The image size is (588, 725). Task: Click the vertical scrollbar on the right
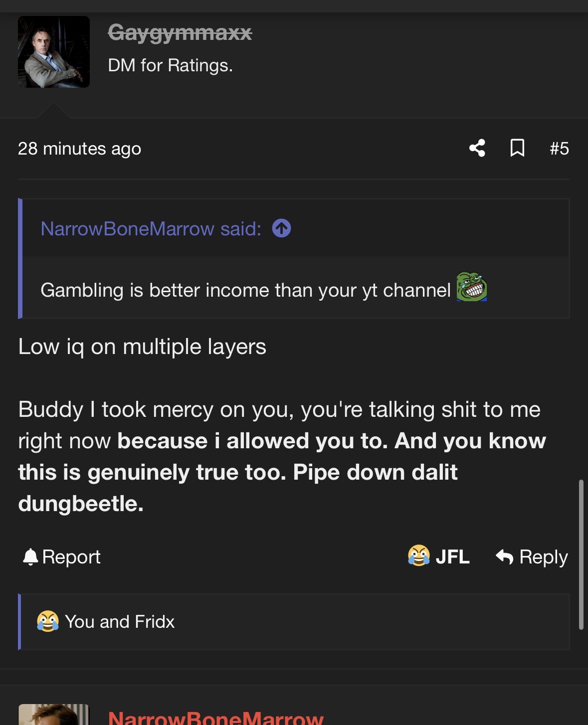click(x=581, y=553)
